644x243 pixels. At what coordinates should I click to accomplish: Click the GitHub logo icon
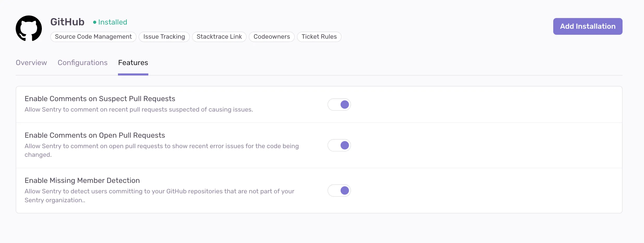click(29, 28)
